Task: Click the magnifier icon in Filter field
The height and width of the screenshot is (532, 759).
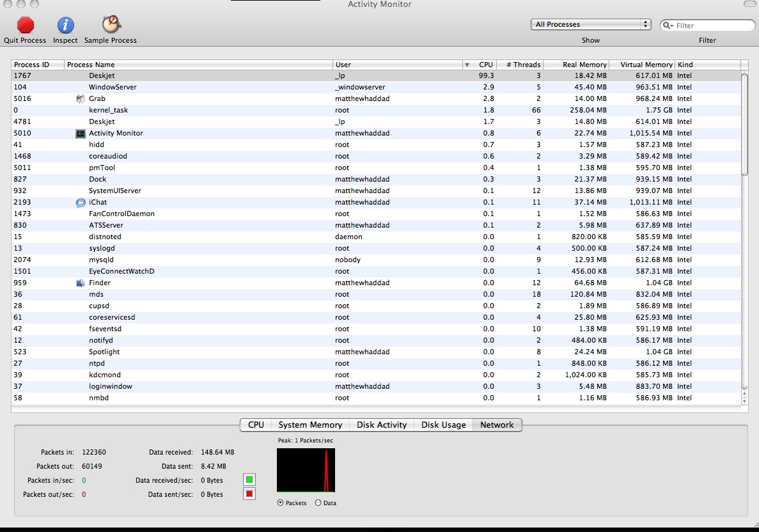Action: [x=668, y=25]
